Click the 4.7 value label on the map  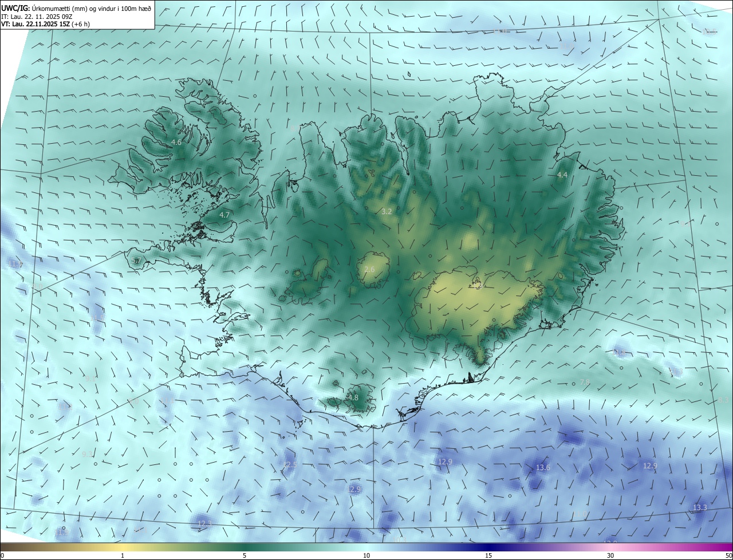(224, 215)
